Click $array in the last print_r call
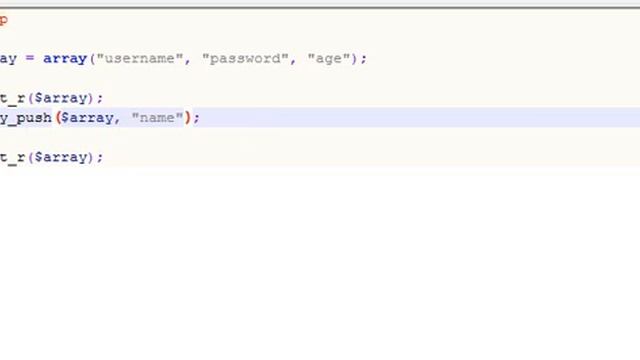 tap(61, 158)
